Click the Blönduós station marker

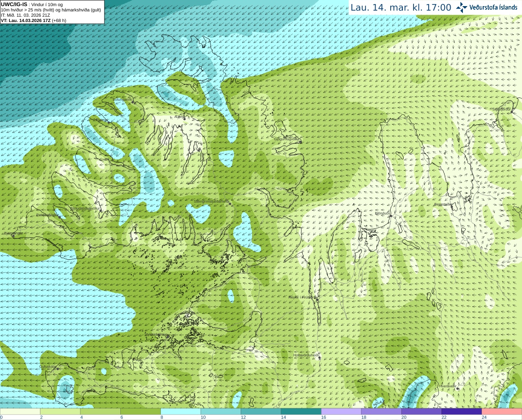(390, 216)
